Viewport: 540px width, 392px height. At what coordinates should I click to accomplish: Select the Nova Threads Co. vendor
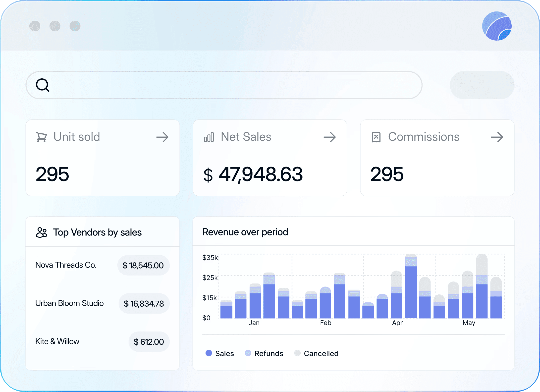66,265
